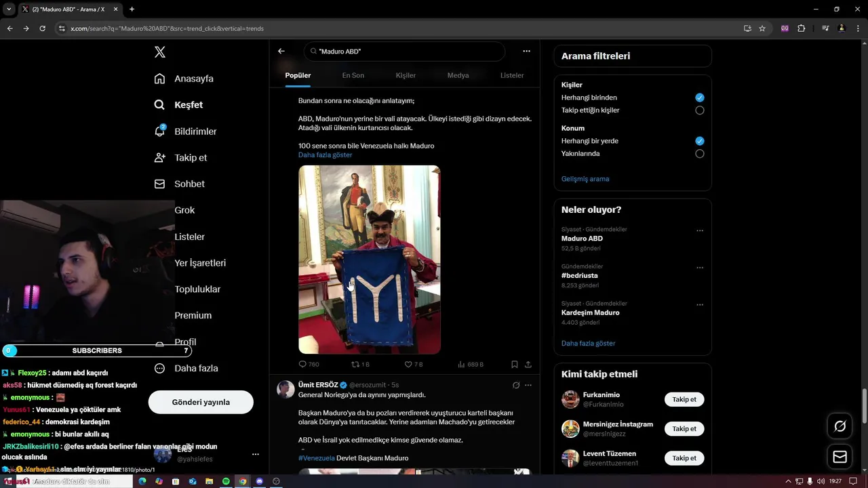Image resolution: width=868 pixels, height=488 pixels.
Task: Open Chrome media control icon
Action: point(825,28)
